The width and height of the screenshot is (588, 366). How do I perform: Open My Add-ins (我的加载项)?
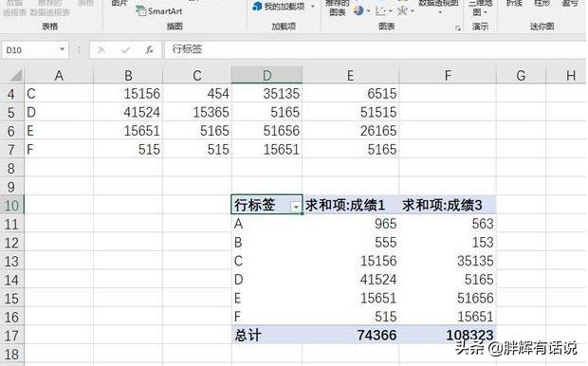tap(280, 7)
